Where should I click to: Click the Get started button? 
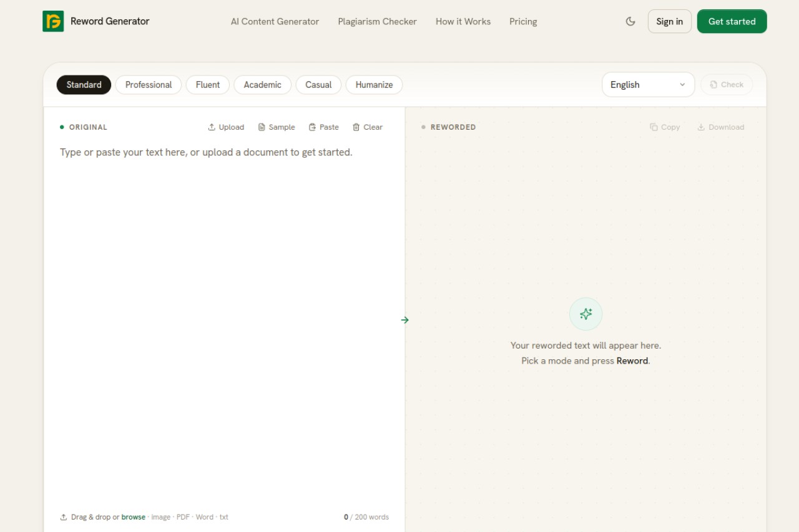(732, 21)
